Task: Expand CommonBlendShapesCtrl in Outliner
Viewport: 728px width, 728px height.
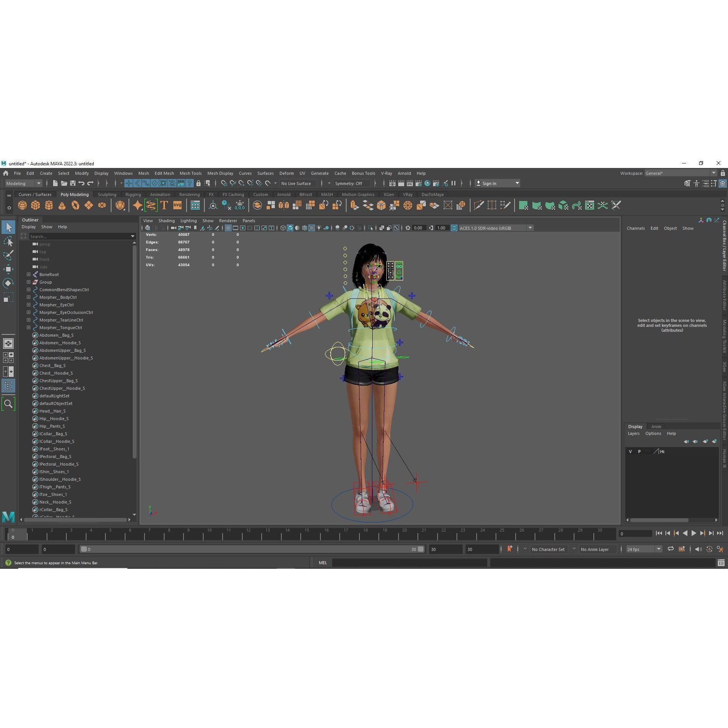Action: [28, 290]
